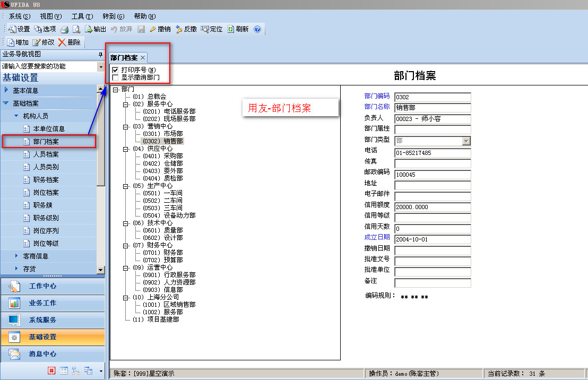The image size is (588, 380).
Task: Open the blue help icon
Action: coord(257,29)
